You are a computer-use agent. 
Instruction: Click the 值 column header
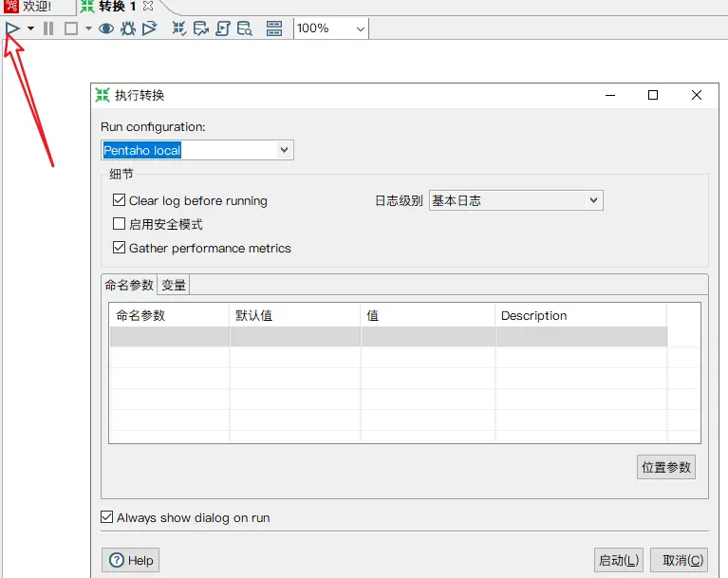coord(428,315)
